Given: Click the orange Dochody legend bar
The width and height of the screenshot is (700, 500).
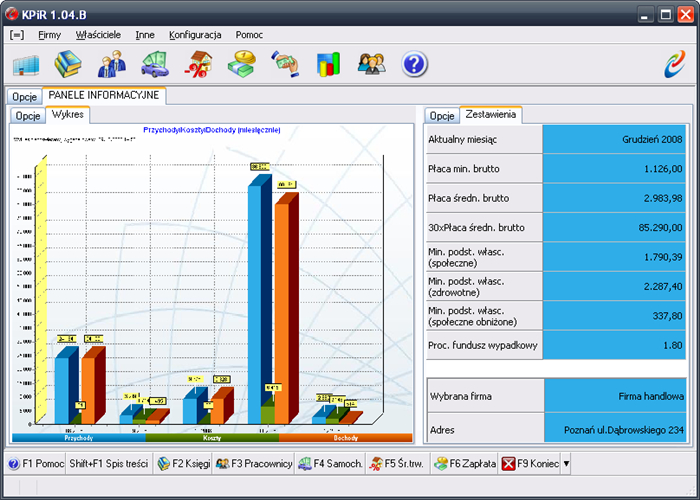Looking at the screenshot, I should pyautogui.click(x=345, y=438).
